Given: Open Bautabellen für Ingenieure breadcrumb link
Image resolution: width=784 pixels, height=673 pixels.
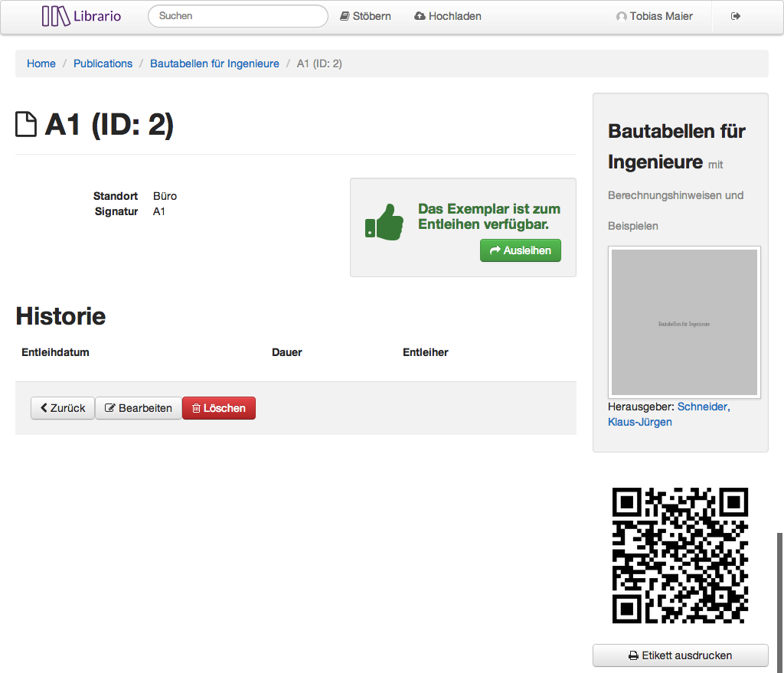Looking at the screenshot, I should click(214, 64).
